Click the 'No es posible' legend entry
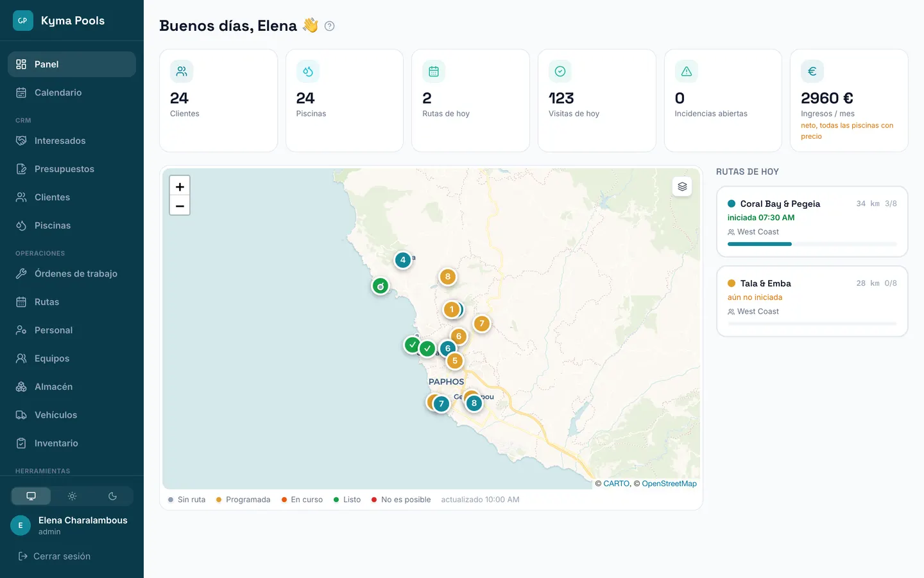 (401, 500)
